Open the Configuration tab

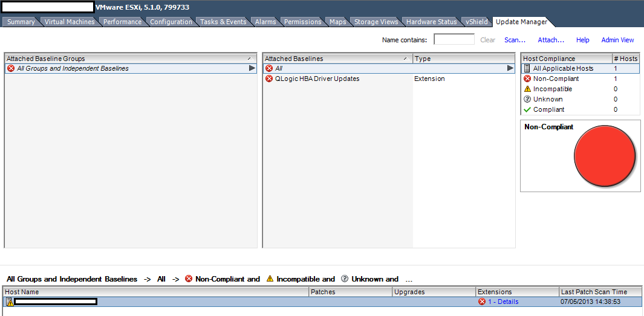[x=171, y=22]
